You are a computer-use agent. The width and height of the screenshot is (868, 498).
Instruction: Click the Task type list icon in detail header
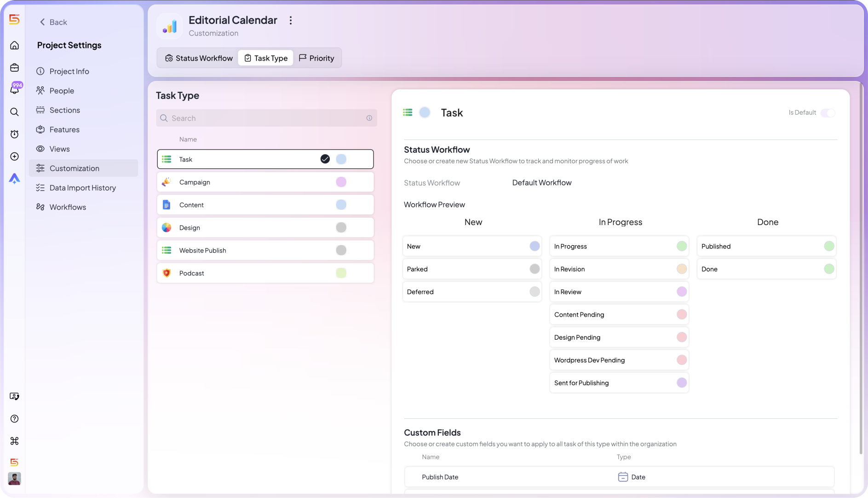[x=408, y=112]
